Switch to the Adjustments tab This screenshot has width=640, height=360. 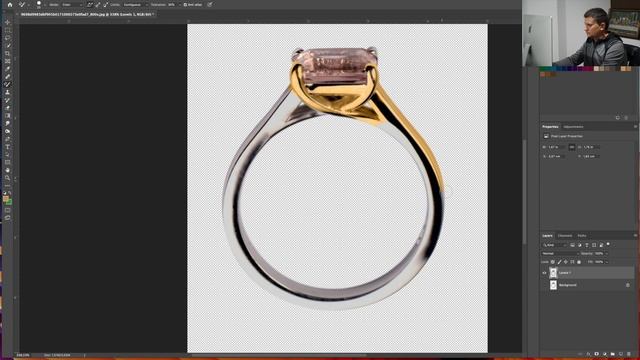click(x=573, y=127)
